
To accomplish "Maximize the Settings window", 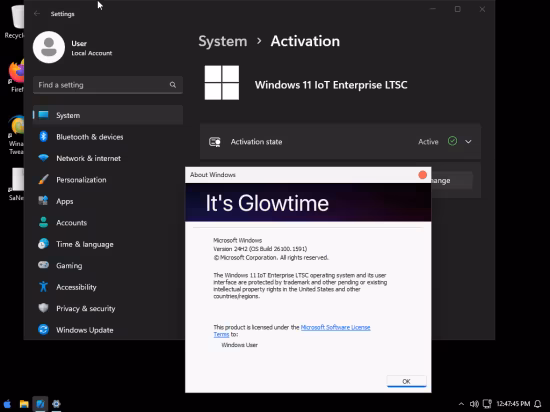I will click(x=458, y=9).
